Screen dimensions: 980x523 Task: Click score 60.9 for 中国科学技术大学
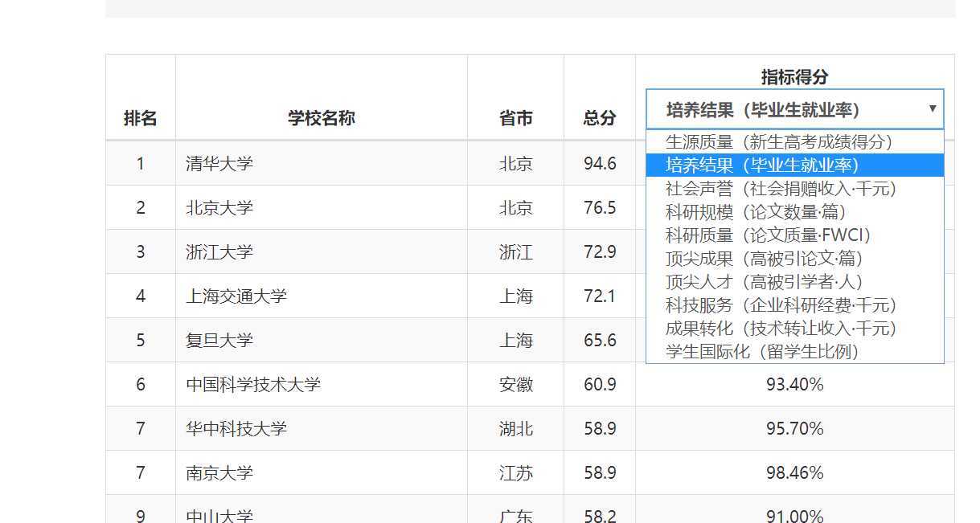(x=600, y=385)
